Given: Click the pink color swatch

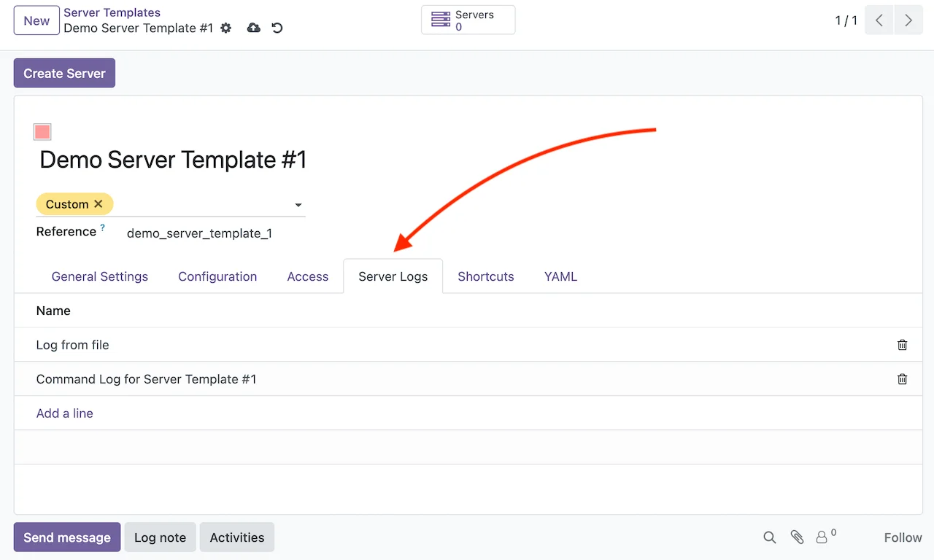Looking at the screenshot, I should click(42, 132).
